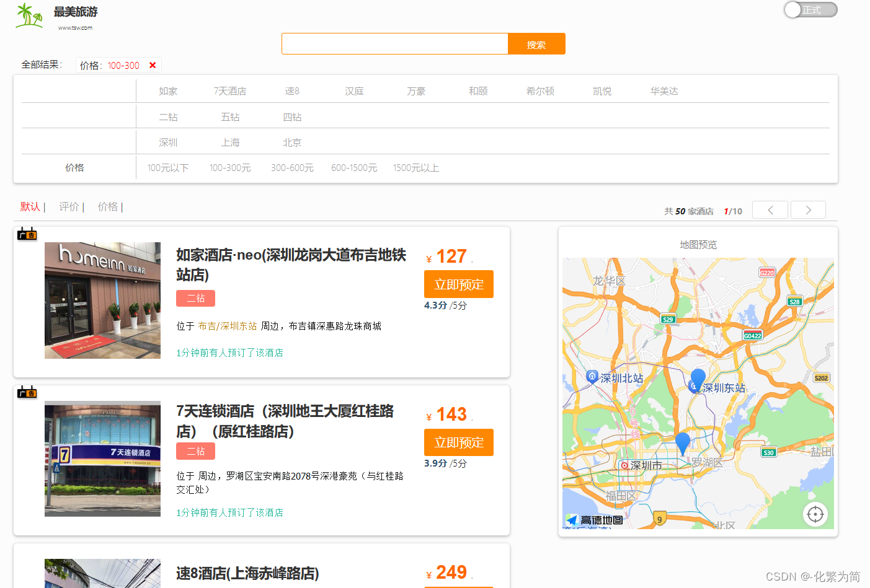
Task: Sort results by 默认
Action: [x=30, y=207]
